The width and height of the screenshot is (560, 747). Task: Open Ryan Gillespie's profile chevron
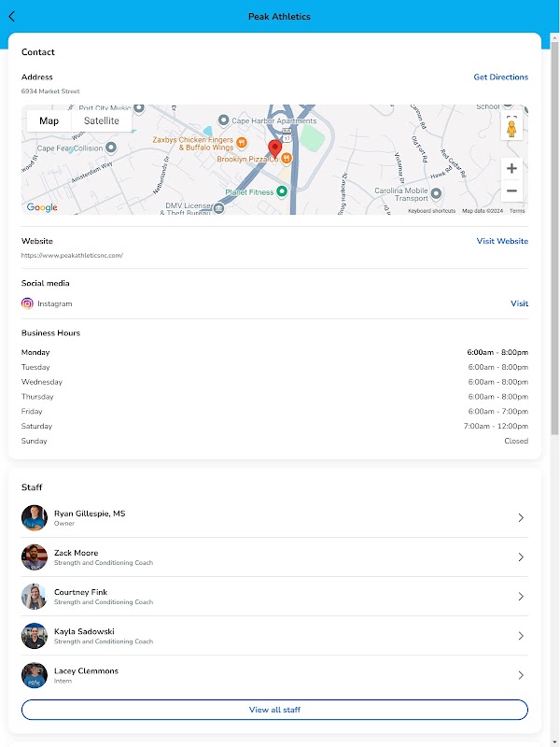pyautogui.click(x=521, y=518)
